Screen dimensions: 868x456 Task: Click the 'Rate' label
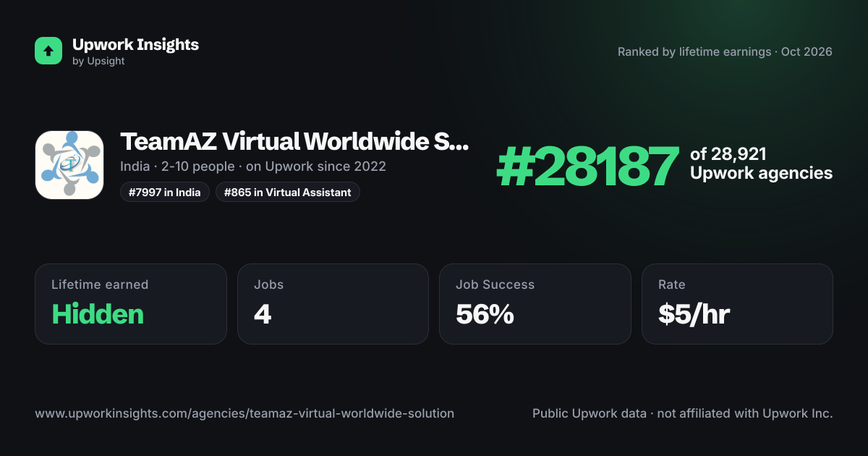click(x=671, y=284)
